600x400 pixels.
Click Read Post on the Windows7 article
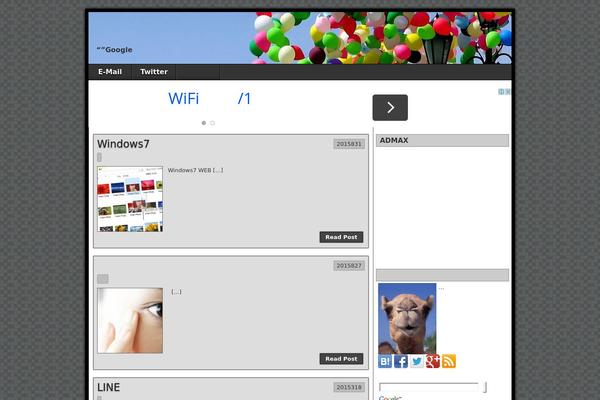[341, 237]
